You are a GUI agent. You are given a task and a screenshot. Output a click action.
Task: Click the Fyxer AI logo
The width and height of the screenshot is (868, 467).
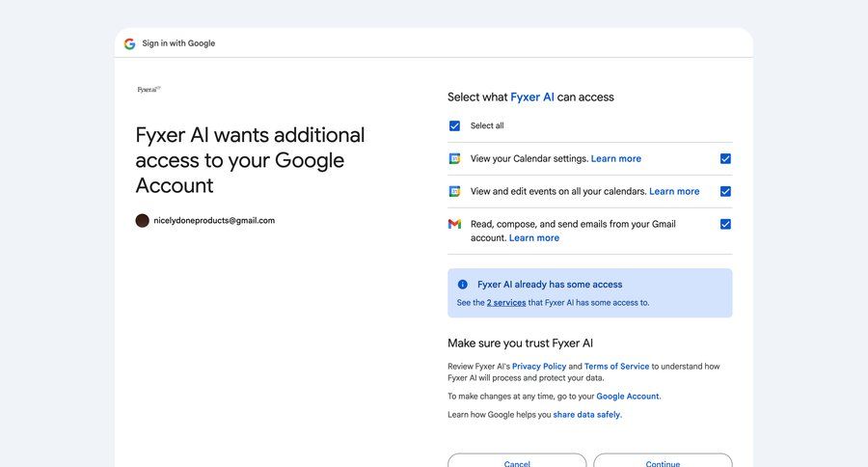click(149, 89)
